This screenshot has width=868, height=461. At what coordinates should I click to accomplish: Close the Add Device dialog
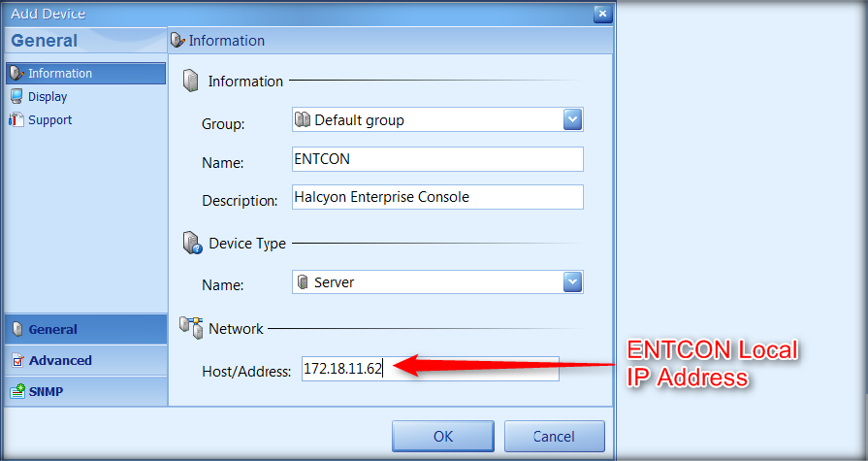(602, 14)
